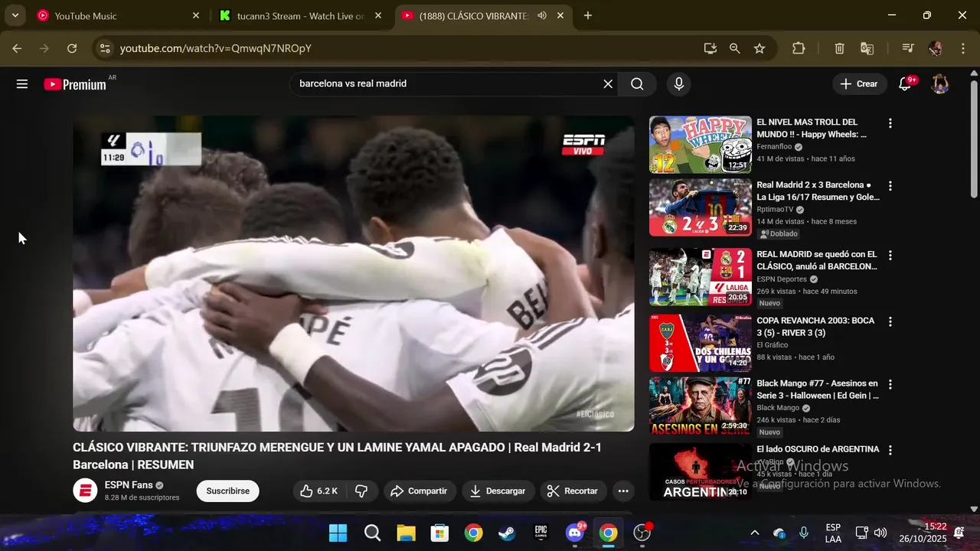Open Discord from taskbar
The height and width of the screenshot is (551, 980).
pos(575,533)
